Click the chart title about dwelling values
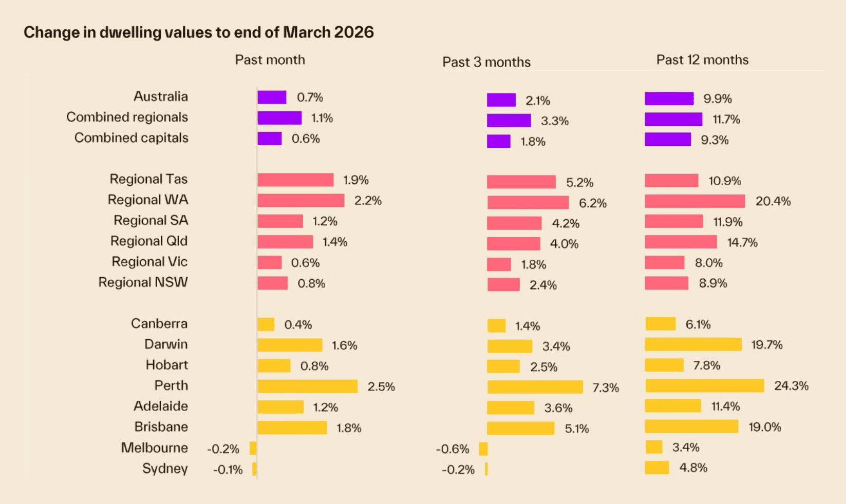The image size is (846, 504). click(198, 32)
